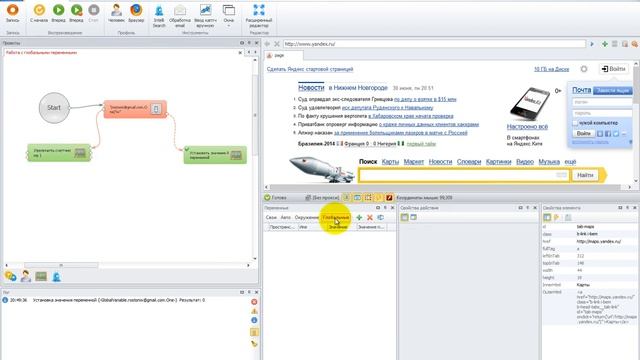This screenshot has width=640, height=360.
Task: Open the Обработка email tool
Action: [180, 16]
